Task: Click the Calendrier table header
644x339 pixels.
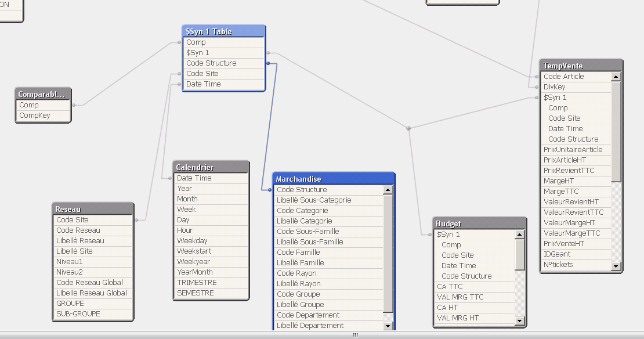Action: [211, 167]
